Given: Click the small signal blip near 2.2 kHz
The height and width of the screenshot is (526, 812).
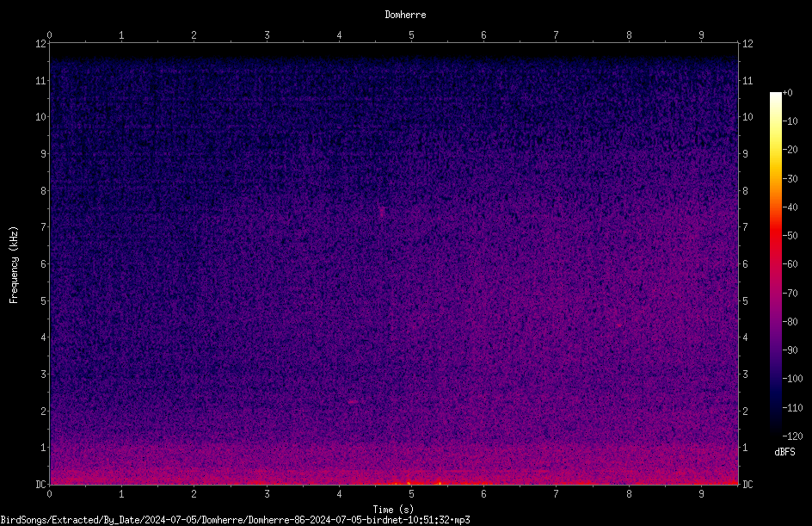Looking at the screenshot, I should pyautogui.click(x=354, y=402).
